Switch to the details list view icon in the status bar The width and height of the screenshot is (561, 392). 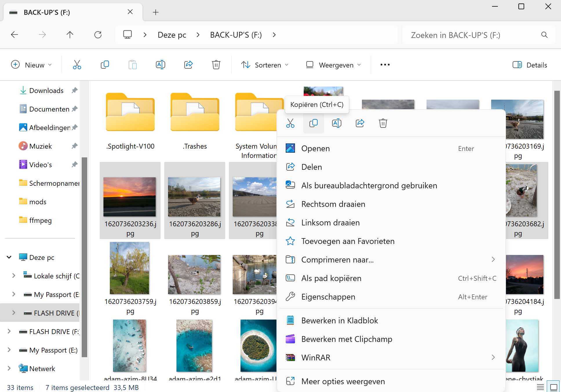pyautogui.click(x=540, y=387)
